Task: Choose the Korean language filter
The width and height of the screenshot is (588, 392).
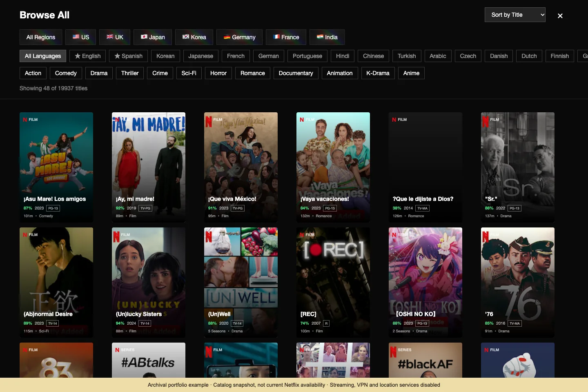Action: 165,56
